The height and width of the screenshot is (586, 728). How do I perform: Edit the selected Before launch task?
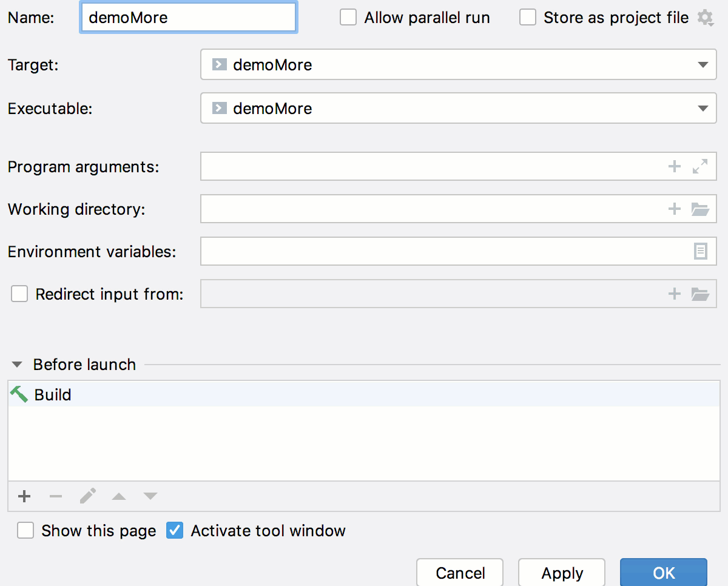(87, 497)
